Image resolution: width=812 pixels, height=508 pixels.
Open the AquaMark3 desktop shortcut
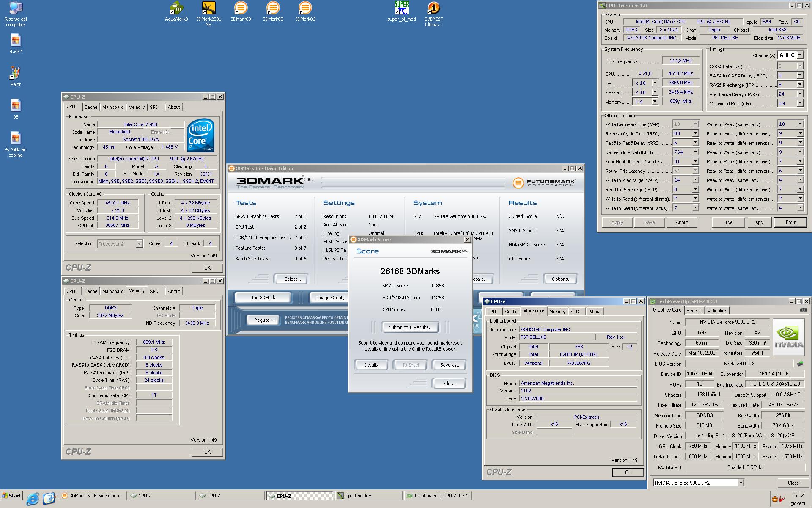coord(176,11)
